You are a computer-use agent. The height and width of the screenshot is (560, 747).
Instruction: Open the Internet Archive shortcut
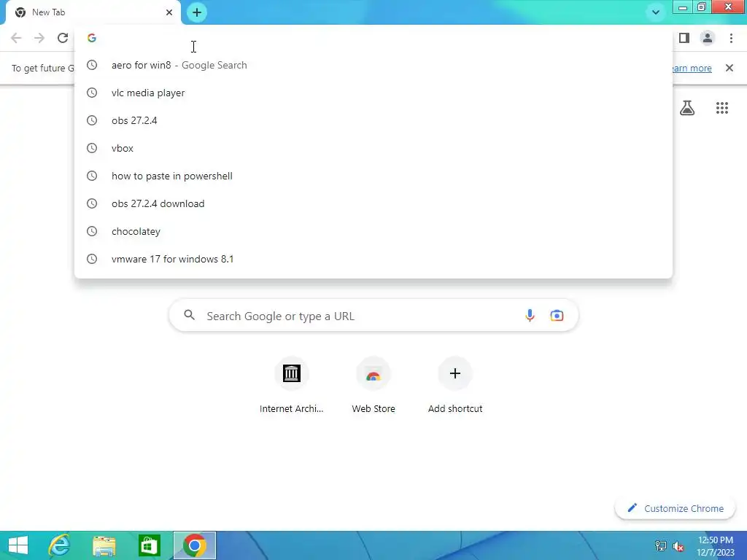pyautogui.click(x=292, y=385)
